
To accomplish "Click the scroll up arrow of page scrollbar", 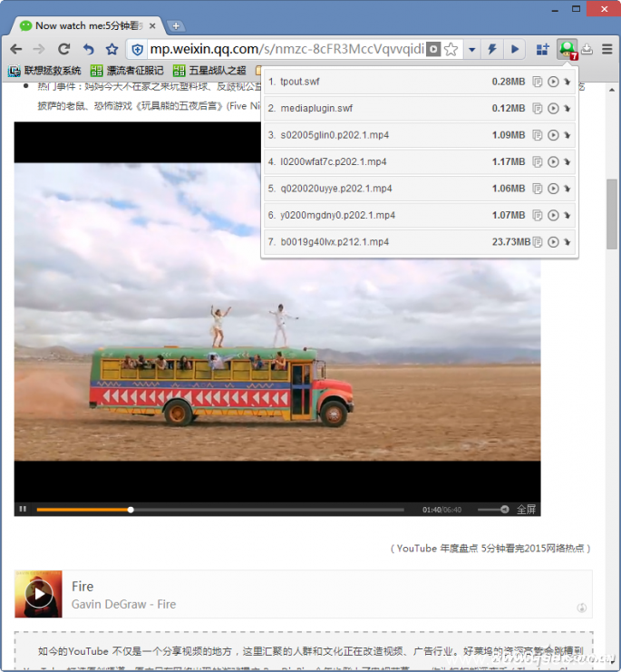I will (x=612, y=90).
